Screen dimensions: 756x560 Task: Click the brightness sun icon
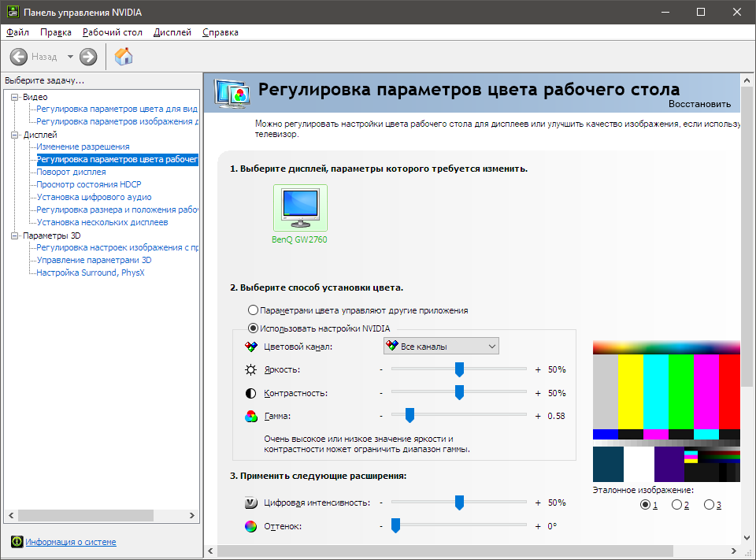[x=250, y=369]
